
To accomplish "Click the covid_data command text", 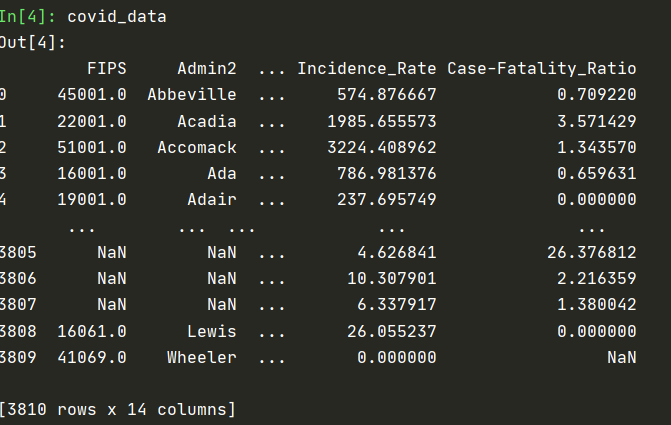I will coord(117,17).
